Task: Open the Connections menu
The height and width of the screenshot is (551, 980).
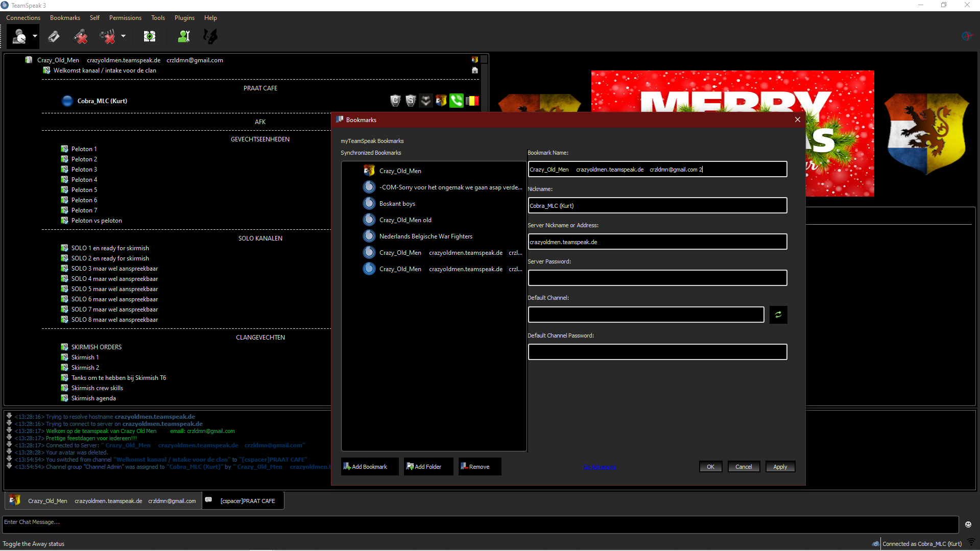Action: point(23,18)
